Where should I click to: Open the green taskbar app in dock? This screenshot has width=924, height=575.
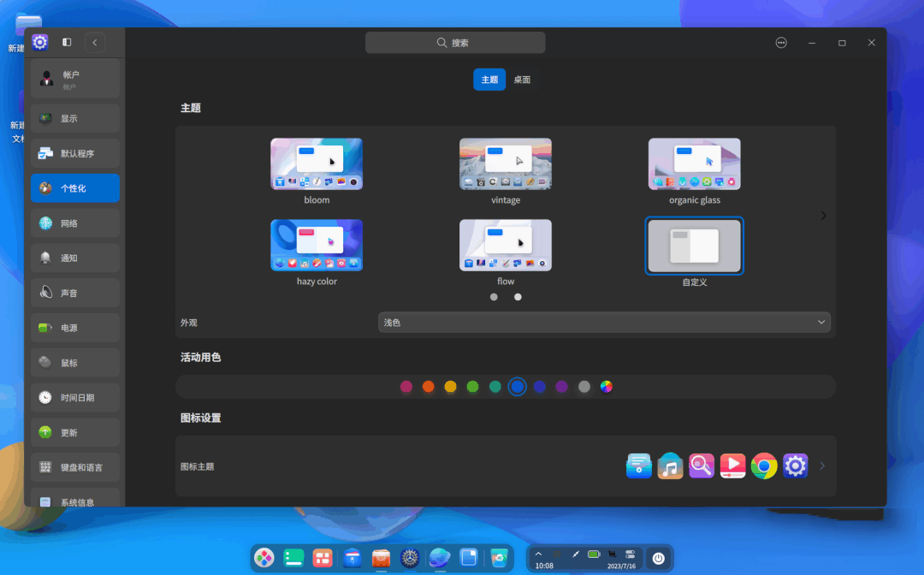(293, 557)
